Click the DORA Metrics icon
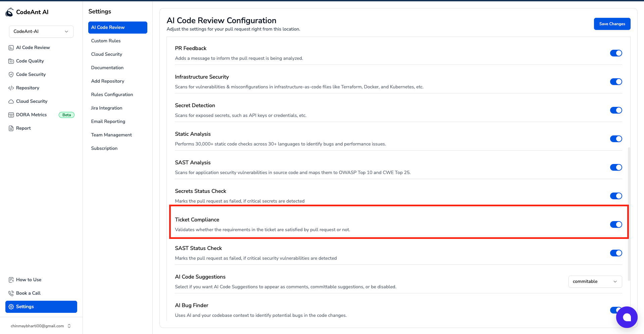Viewport: 644px width, 334px height. [x=11, y=115]
